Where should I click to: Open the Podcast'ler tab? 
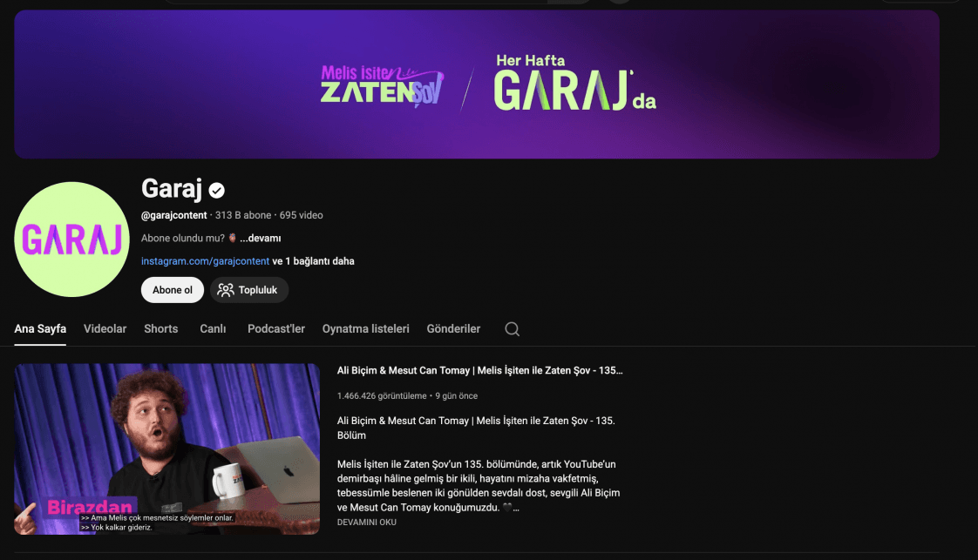[x=276, y=329]
